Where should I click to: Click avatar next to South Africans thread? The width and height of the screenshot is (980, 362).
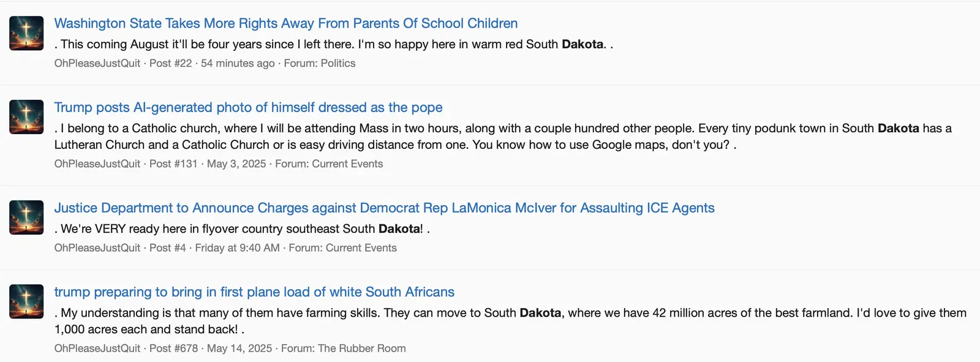click(x=26, y=301)
